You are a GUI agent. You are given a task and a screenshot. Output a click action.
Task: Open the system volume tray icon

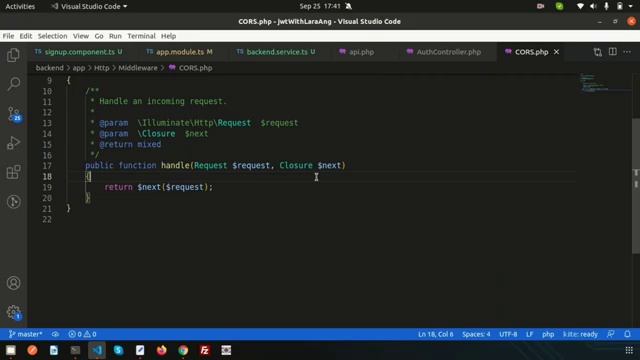(x=593, y=6)
